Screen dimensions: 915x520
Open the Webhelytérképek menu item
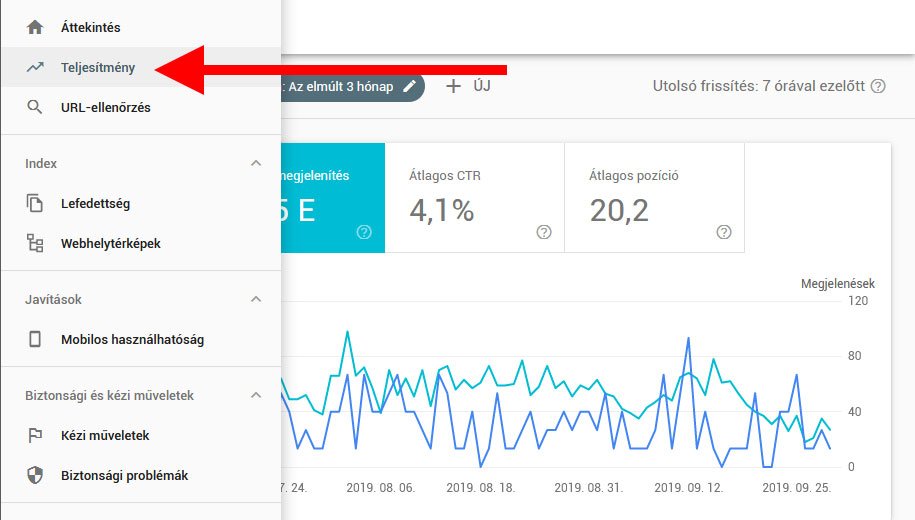pyautogui.click(x=110, y=244)
